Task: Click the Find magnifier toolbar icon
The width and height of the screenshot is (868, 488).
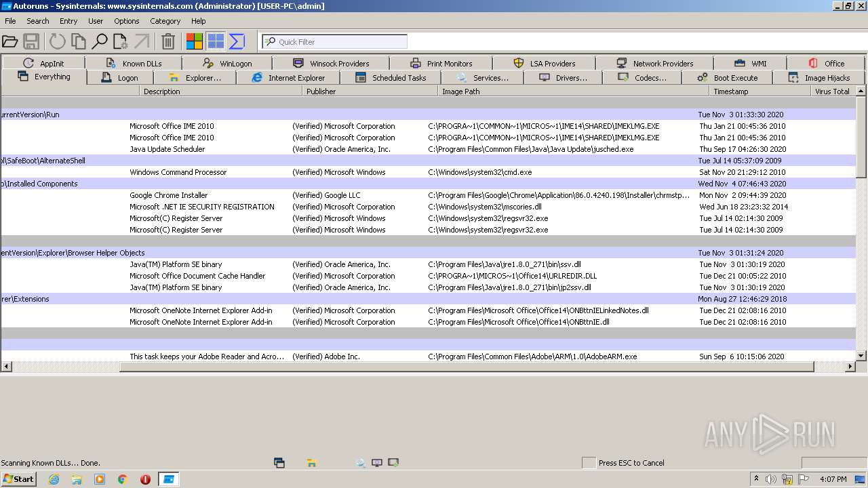Action: point(100,41)
